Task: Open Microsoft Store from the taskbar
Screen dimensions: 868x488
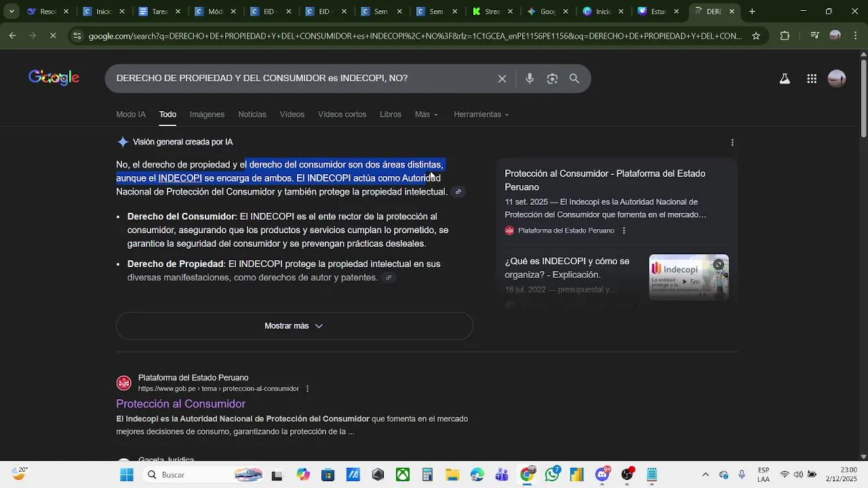Action: coord(328,475)
